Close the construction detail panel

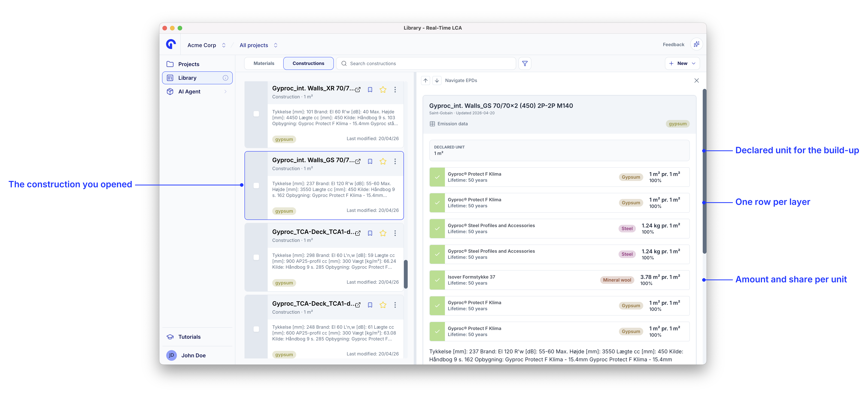pos(696,81)
